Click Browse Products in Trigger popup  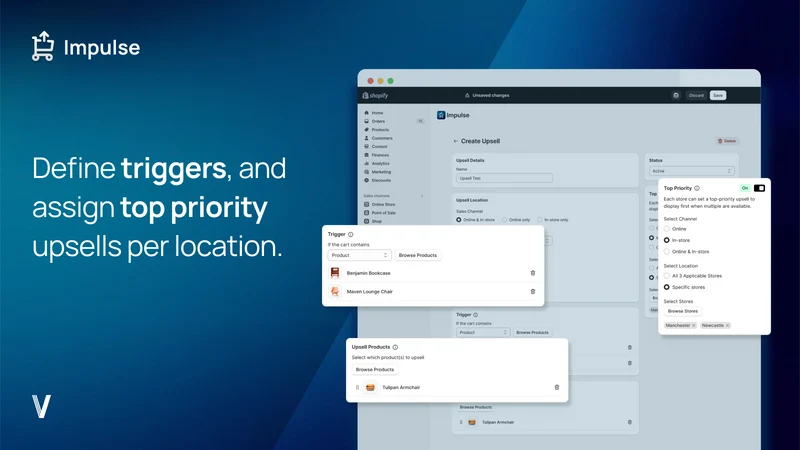pyautogui.click(x=418, y=255)
